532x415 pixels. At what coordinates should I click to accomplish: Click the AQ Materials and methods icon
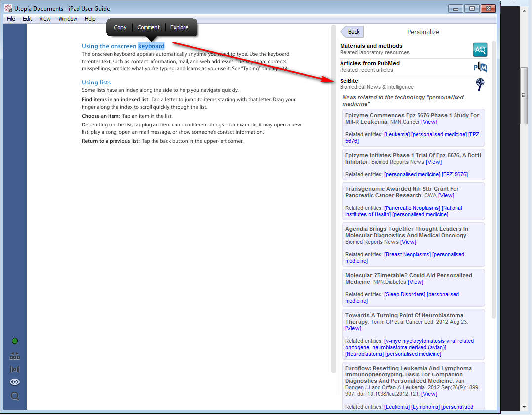(x=480, y=50)
